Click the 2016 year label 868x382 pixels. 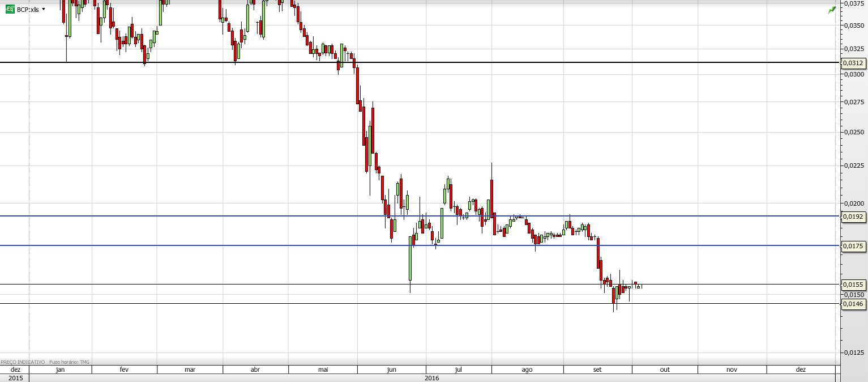pos(432,378)
